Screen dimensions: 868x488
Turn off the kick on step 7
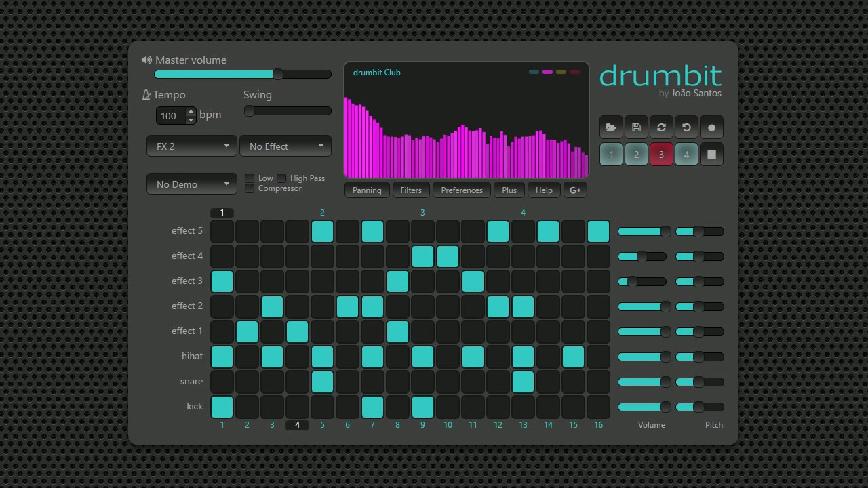tap(372, 407)
